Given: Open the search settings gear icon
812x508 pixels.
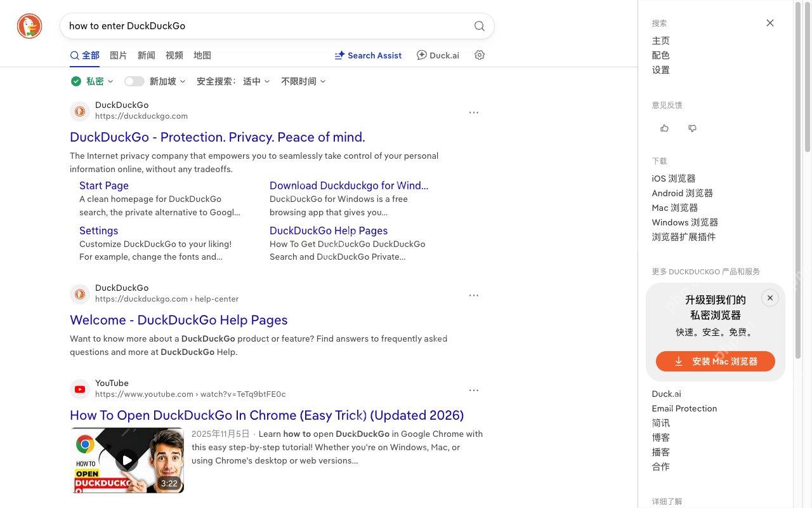Looking at the screenshot, I should coord(480,55).
